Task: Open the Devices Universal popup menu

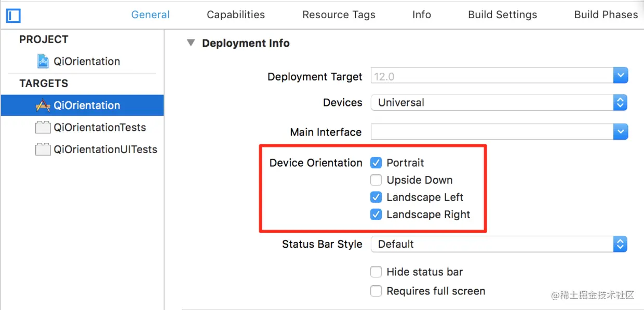Action: pyautogui.click(x=620, y=102)
